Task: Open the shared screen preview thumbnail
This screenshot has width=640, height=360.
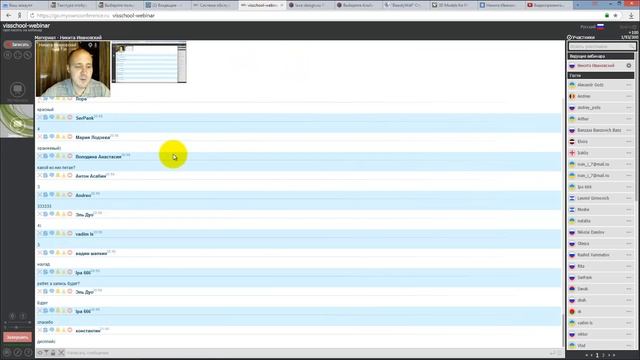Action: pos(149,62)
